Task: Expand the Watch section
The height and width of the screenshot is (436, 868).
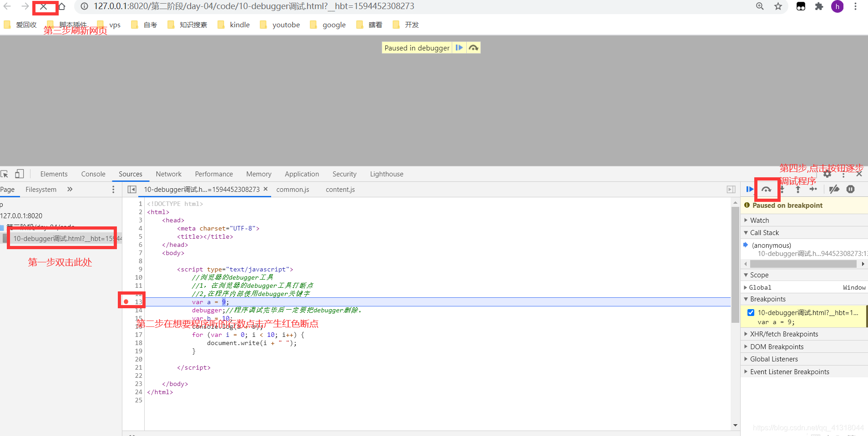Action: 804,220
